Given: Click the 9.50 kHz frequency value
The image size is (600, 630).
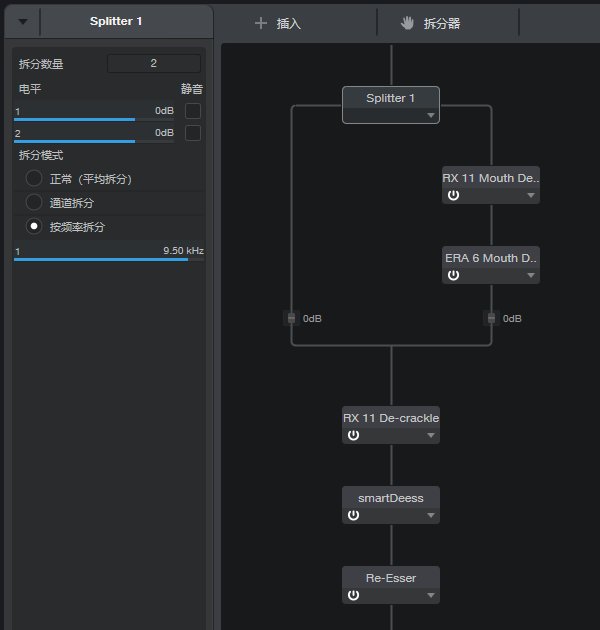Looking at the screenshot, I should pyautogui.click(x=183, y=250).
